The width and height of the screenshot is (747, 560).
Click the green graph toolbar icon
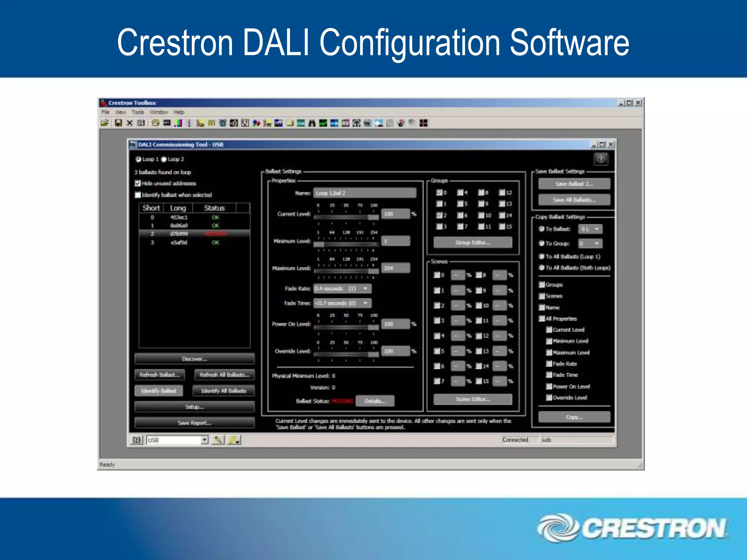coord(323,123)
